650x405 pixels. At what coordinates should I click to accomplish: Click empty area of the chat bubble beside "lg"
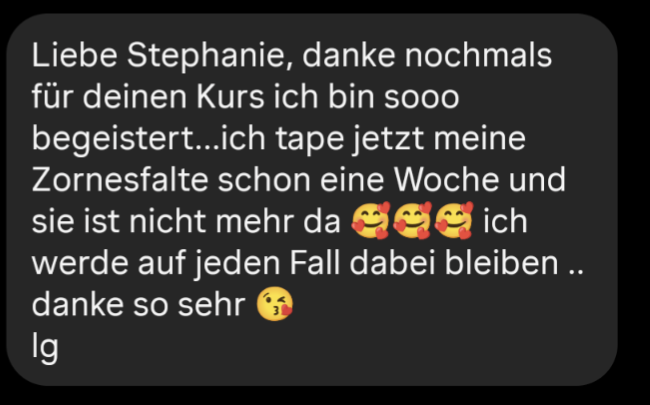332,348
